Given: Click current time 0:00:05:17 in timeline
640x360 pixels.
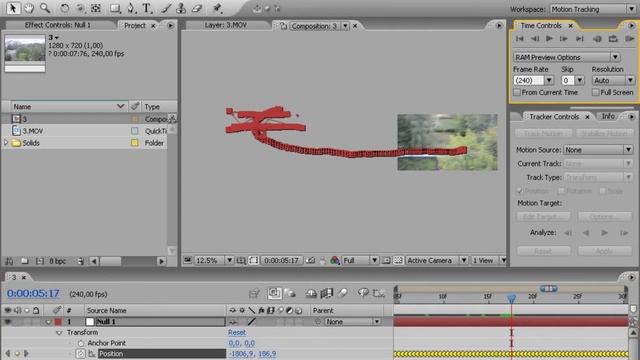Looking at the screenshot, I should [33, 293].
